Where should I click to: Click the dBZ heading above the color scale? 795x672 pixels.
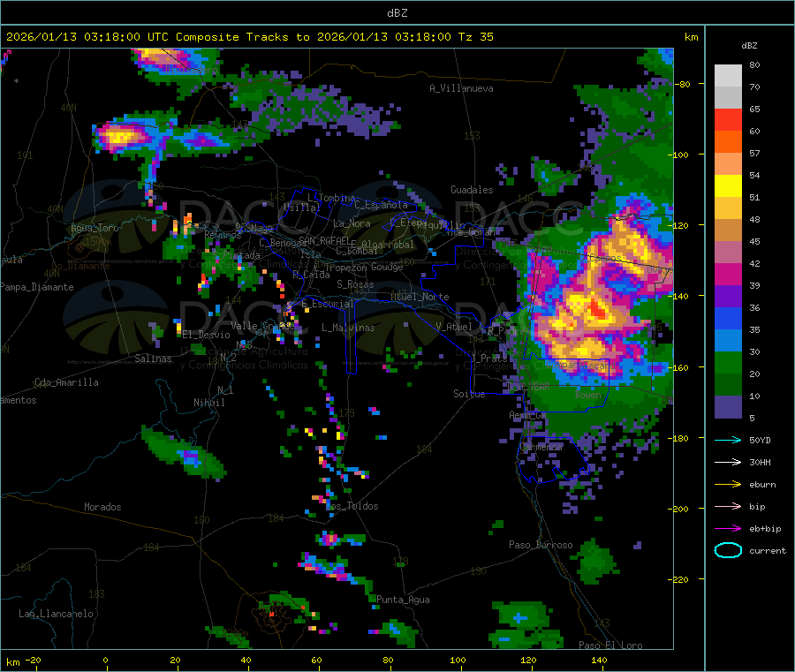click(749, 46)
